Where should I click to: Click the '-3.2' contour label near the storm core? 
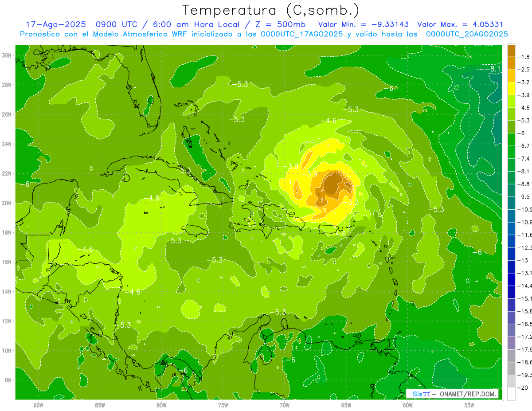click(x=350, y=202)
